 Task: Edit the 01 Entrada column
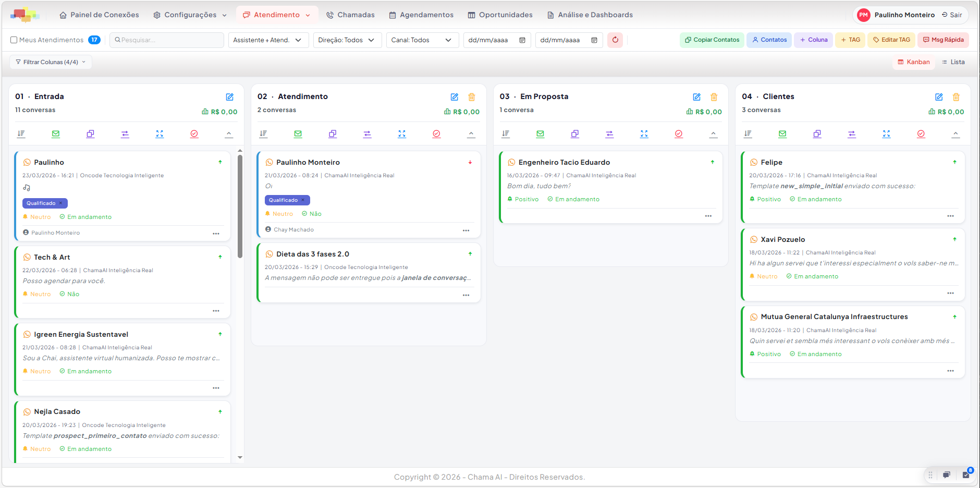click(229, 97)
